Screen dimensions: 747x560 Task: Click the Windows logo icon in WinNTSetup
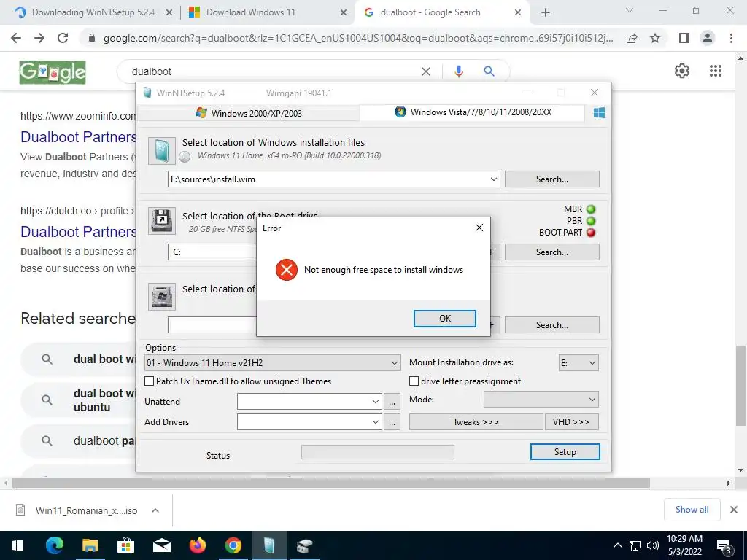coord(600,113)
